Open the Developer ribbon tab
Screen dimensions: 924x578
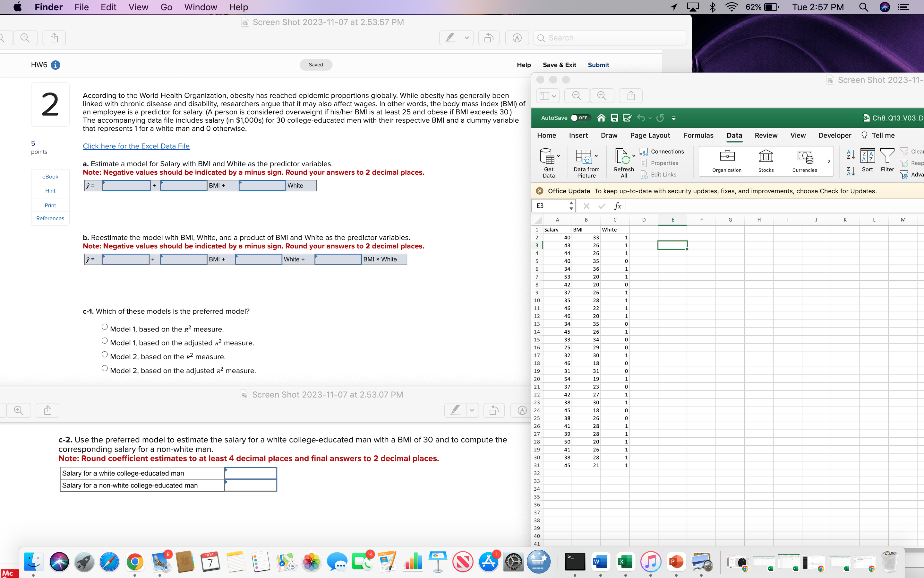coord(835,135)
